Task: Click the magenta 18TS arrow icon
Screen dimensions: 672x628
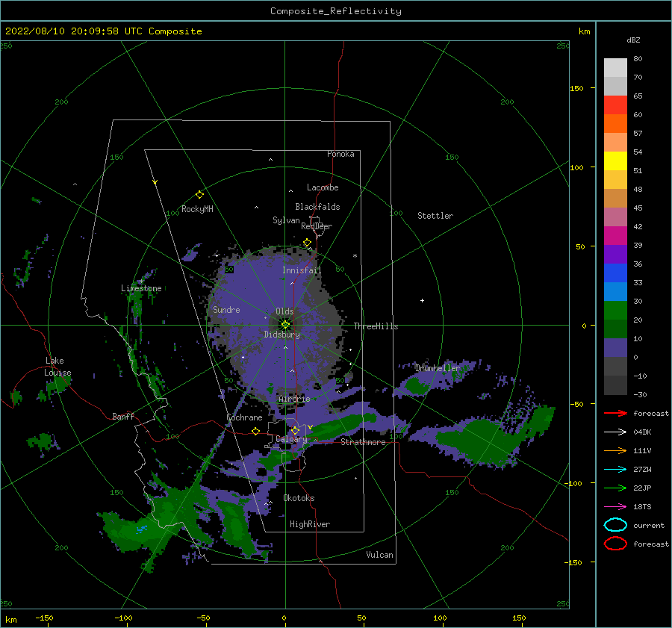Action: coord(615,507)
